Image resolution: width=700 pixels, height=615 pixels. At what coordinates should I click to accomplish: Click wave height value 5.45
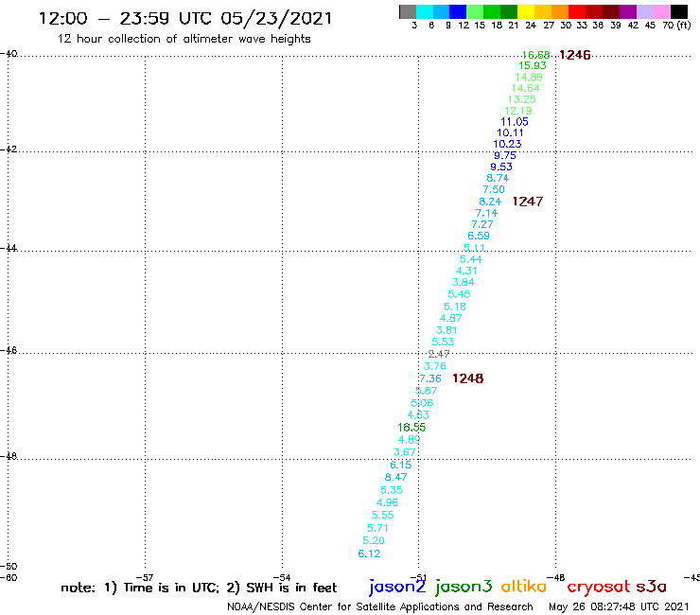[x=459, y=294]
